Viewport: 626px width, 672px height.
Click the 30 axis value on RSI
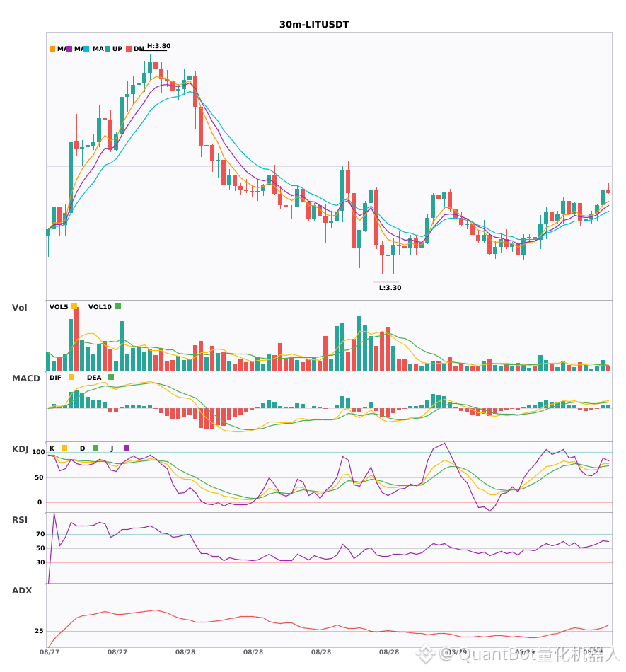point(41,562)
